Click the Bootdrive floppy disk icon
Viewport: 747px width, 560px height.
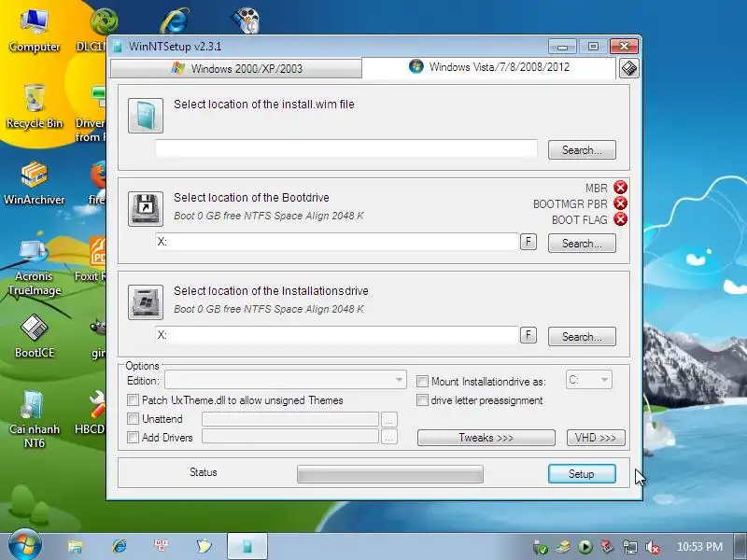click(x=146, y=208)
